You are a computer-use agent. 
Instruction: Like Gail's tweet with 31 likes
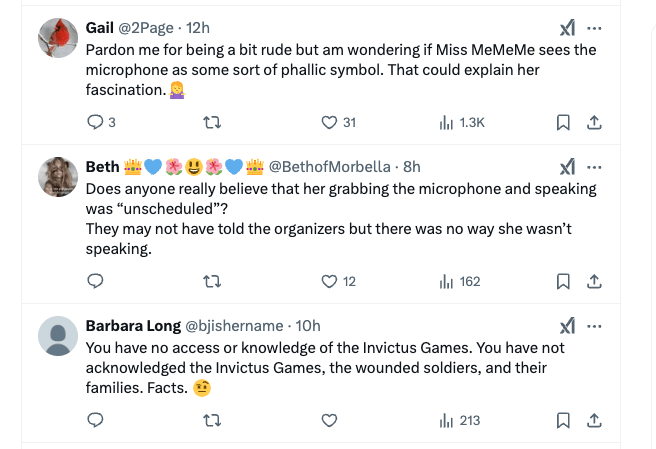pyautogui.click(x=330, y=123)
